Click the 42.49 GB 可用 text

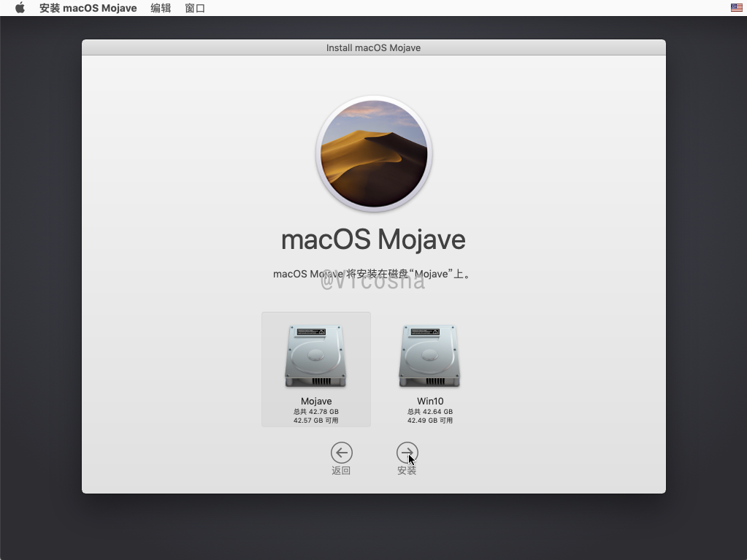coord(429,421)
